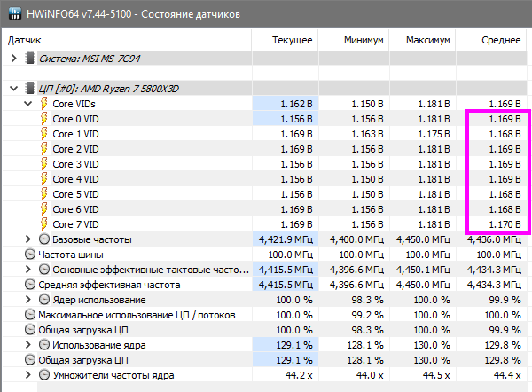Click the CPU chip icon for AMD Ryzen 7 5800X3D
The width and height of the screenshot is (532, 392).
coord(31,89)
